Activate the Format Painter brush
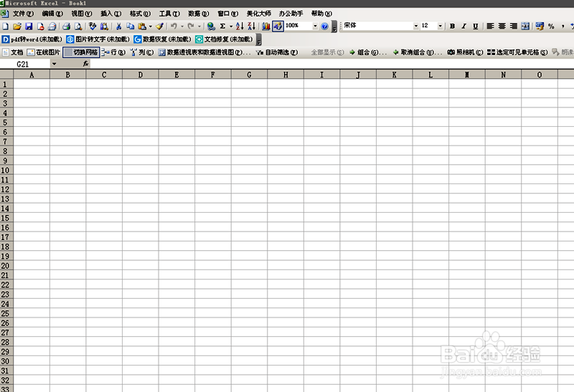Viewport: 574px width, 392px height. [159, 27]
